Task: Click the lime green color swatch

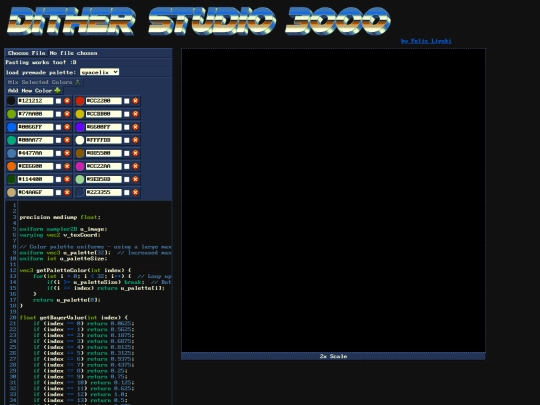Action: [11, 114]
